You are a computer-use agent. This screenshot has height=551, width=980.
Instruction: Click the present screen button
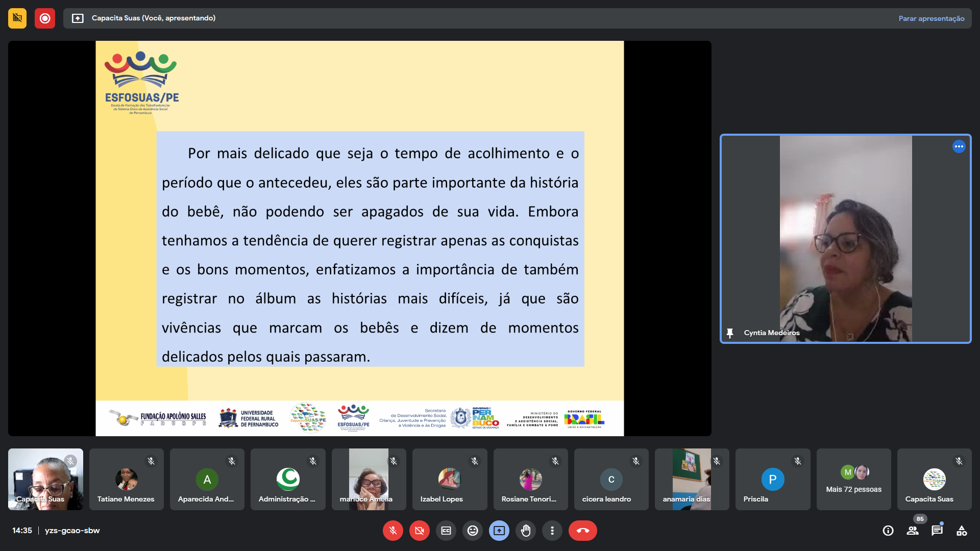tap(499, 531)
